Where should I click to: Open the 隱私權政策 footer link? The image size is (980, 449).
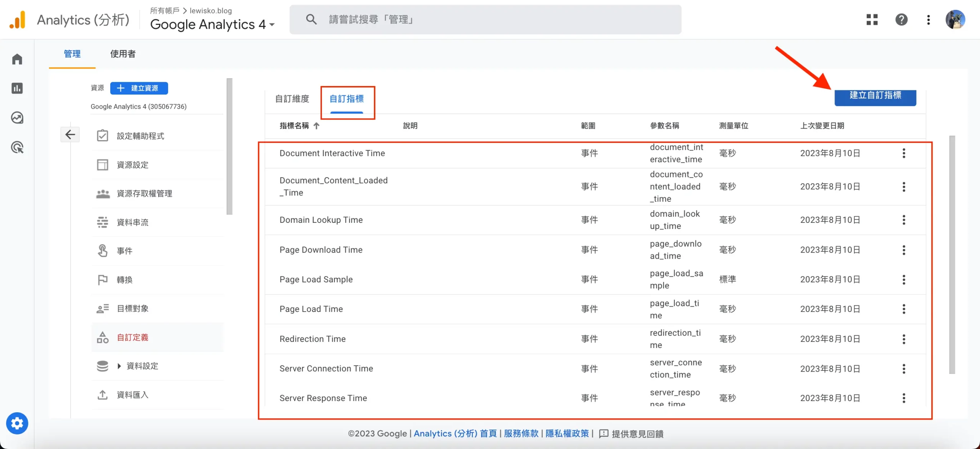click(x=567, y=434)
